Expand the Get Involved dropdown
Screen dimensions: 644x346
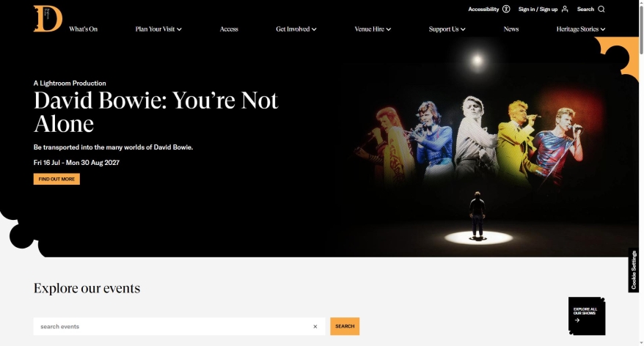(296, 29)
